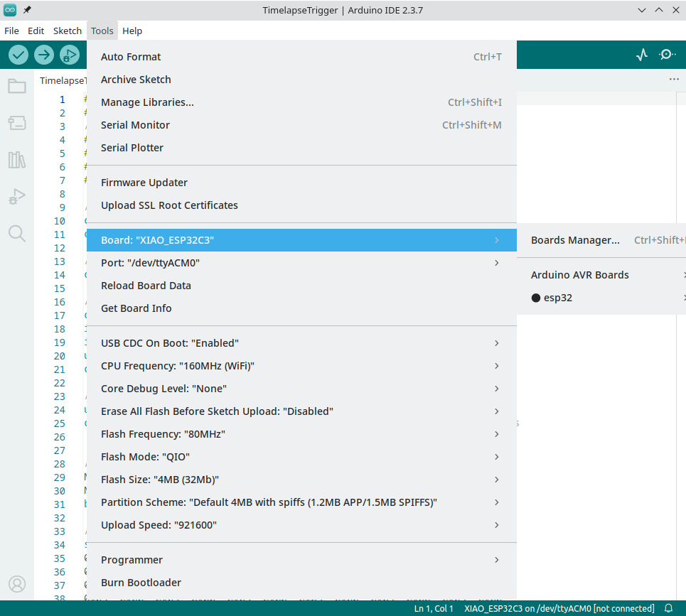
Task: Expand Erase All Flash submenu arrow
Action: (x=497, y=411)
